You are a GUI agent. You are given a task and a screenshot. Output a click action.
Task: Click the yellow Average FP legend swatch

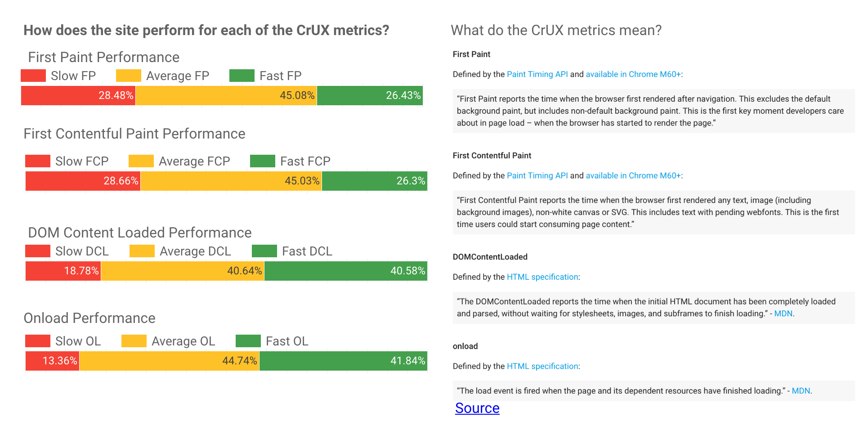(129, 76)
